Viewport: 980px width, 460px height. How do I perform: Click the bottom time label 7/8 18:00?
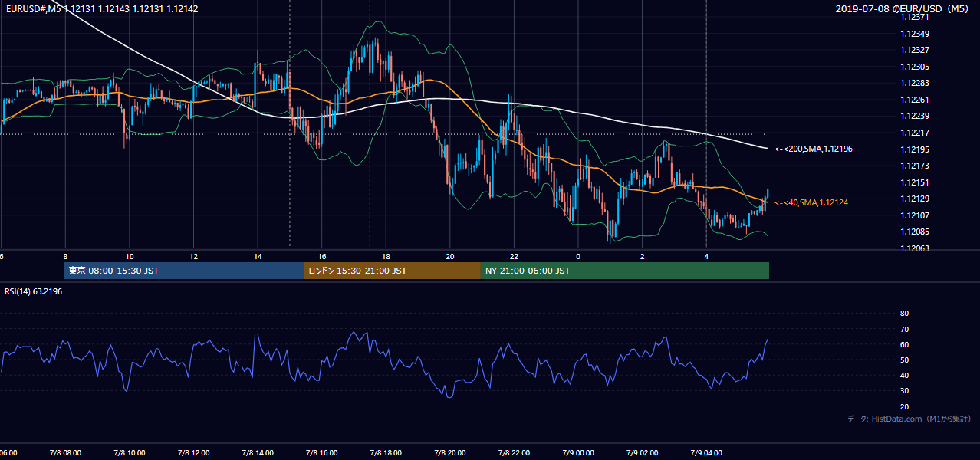coord(386,453)
